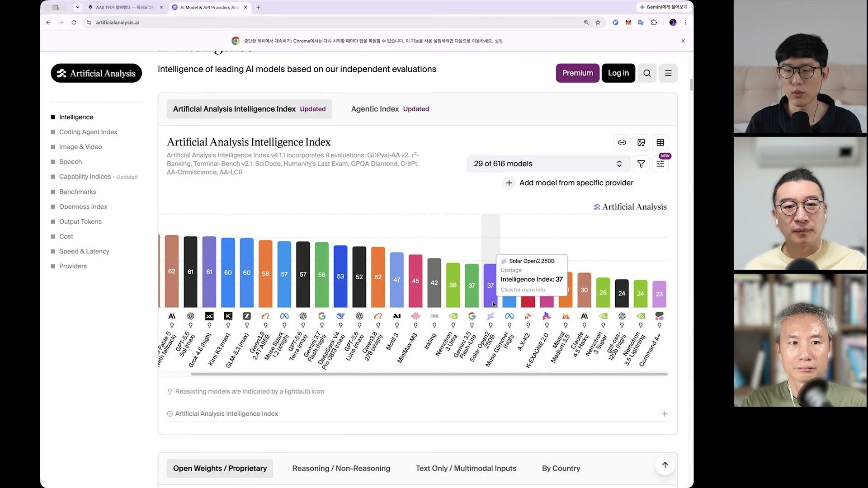Image resolution: width=868 pixels, height=488 pixels.
Task: Open the 설정 link in the info bar
Action: 499,41
